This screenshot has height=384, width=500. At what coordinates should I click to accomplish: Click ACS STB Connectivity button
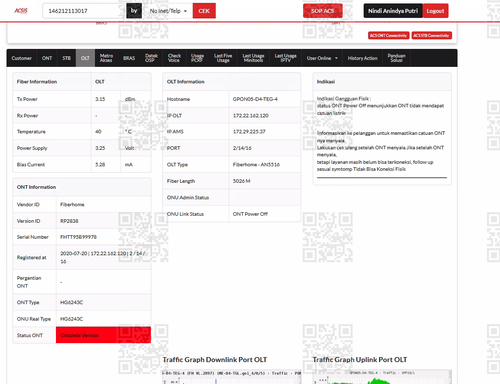432,35
